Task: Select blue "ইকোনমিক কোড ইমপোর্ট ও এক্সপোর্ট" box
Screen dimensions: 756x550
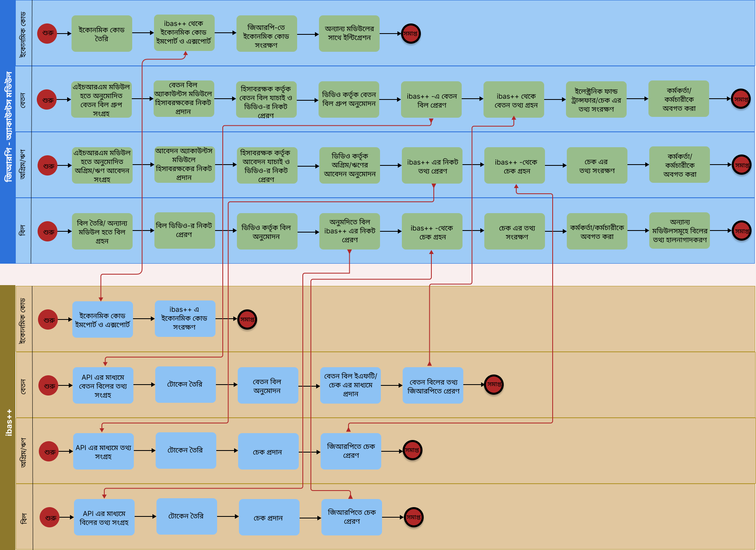Action: point(103,319)
